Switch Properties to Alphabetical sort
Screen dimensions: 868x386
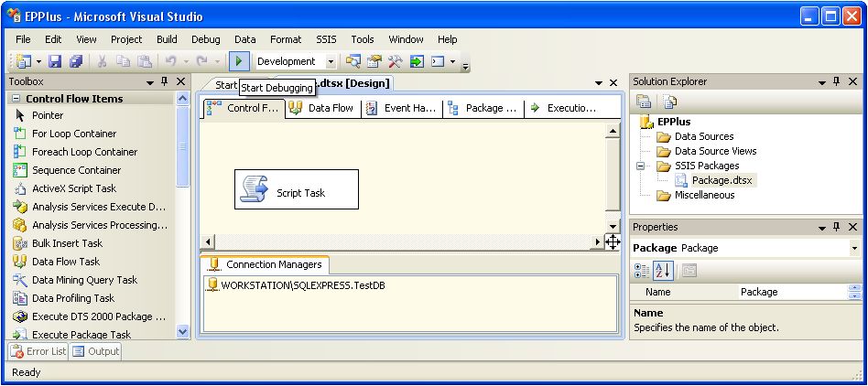pyautogui.click(x=663, y=271)
